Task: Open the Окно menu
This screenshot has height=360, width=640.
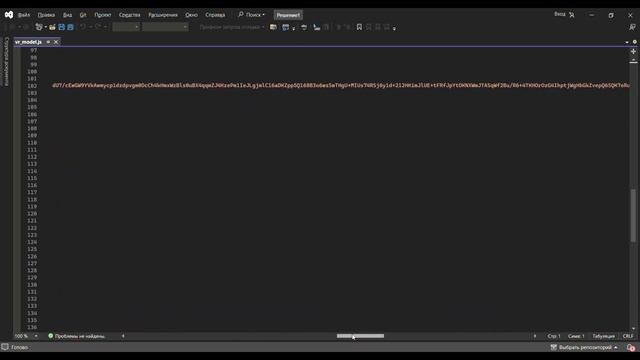Action: pos(191,15)
